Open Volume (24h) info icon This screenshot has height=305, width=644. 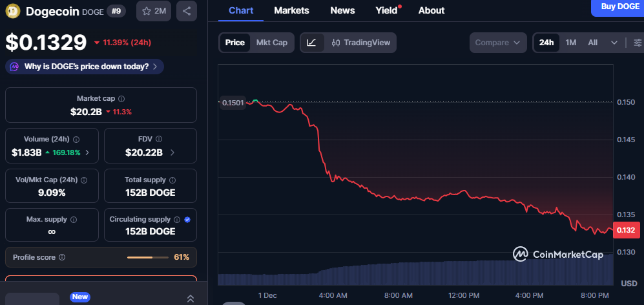pos(76,140)
